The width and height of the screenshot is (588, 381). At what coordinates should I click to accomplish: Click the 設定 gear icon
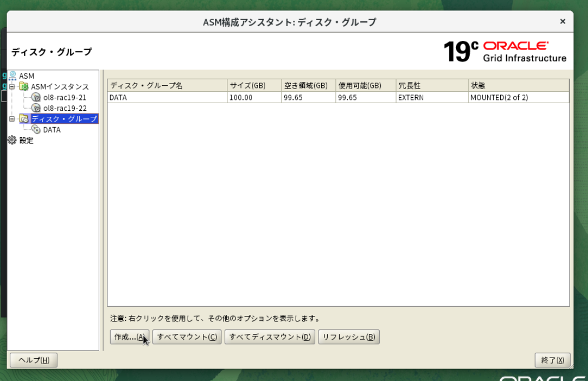point(12,140)
